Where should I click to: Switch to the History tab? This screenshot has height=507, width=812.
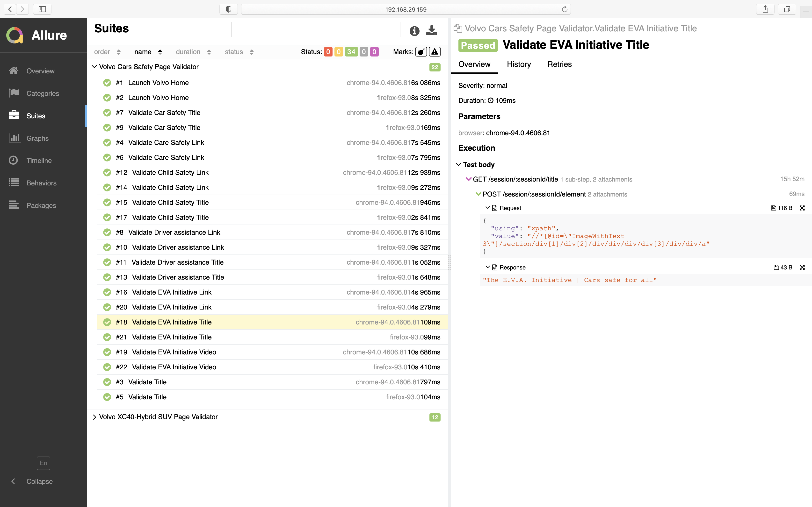coord(518,64)
